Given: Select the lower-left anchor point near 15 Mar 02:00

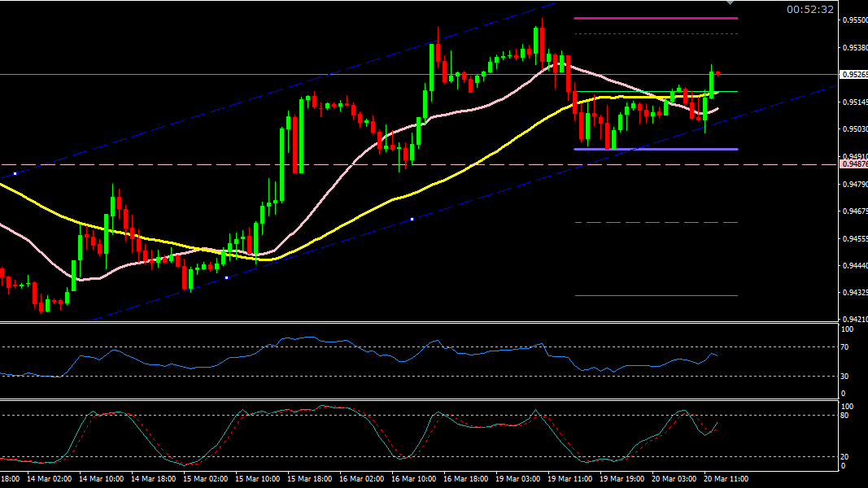Looking at the screenshot, I should 226,278.
